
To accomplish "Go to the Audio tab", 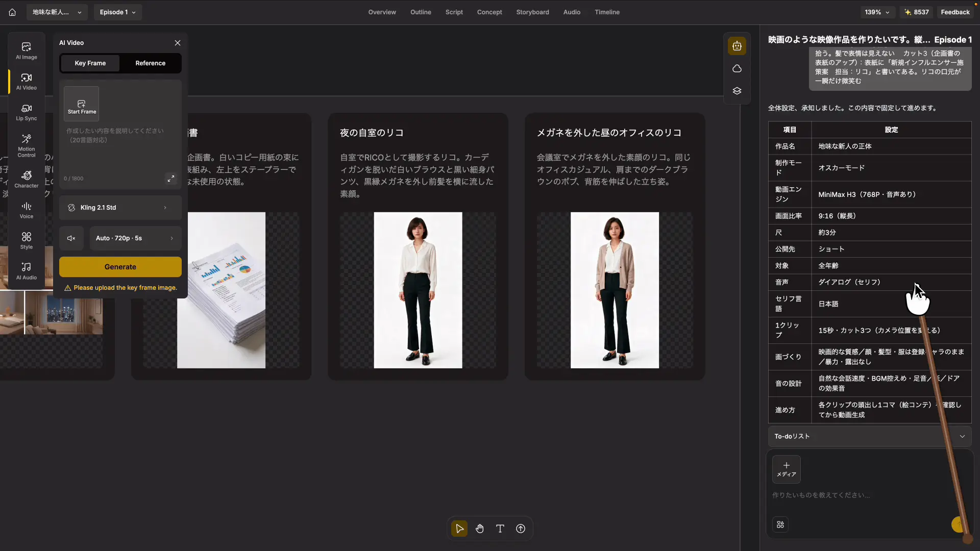I will (572, 12).
